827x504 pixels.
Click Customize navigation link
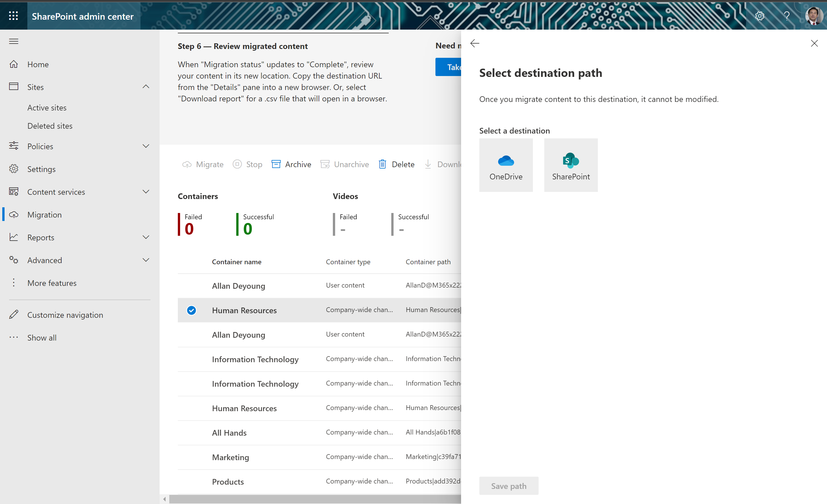click(x=65, y=315)
